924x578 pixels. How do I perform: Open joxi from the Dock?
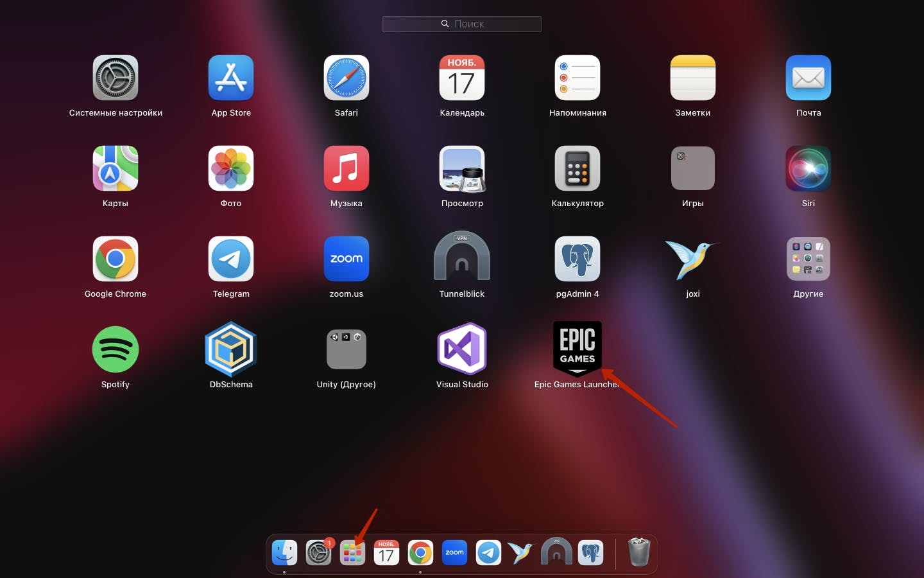521,552
